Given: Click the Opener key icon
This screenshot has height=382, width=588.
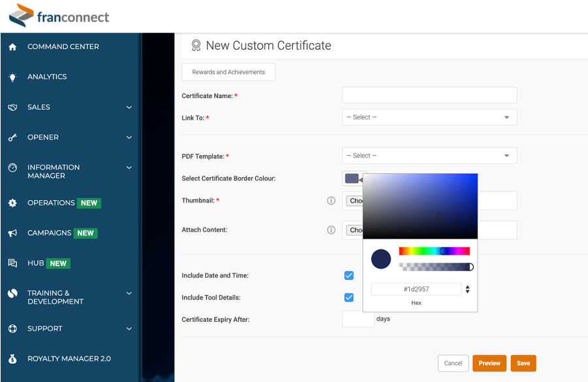Looking at the screenshot, I should click(12, 137).
